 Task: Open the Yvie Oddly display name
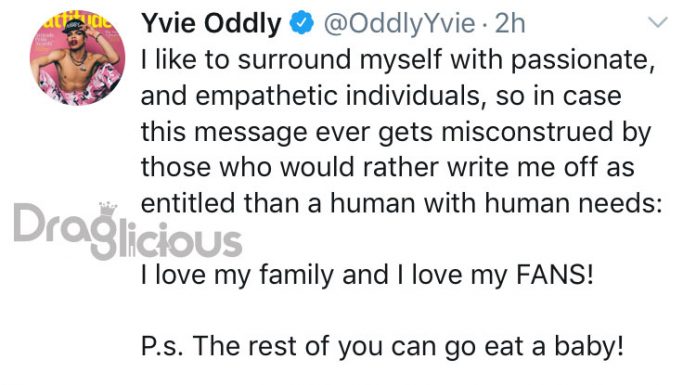click(x=211, y=24)
